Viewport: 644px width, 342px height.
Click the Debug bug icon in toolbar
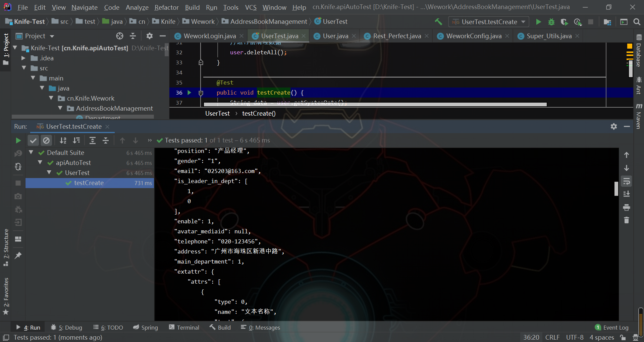[x=551, y=22]
